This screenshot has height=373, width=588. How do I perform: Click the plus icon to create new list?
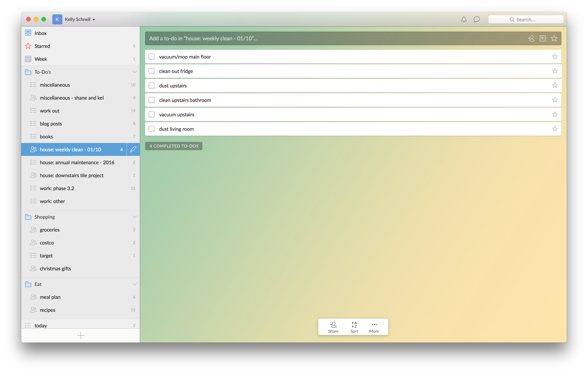click(81, 336)
